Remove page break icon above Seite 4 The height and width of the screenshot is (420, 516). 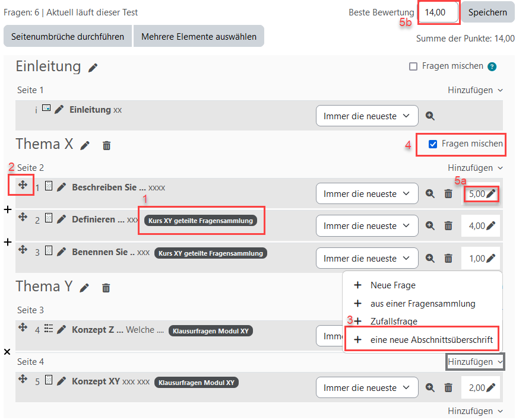(x=7, y=352)
